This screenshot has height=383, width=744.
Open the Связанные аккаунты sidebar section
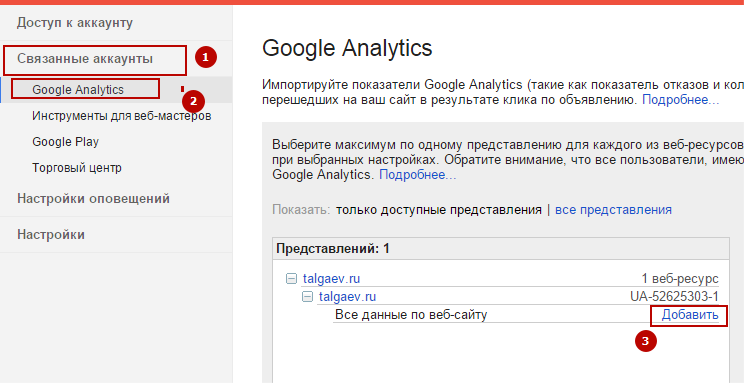85,59
